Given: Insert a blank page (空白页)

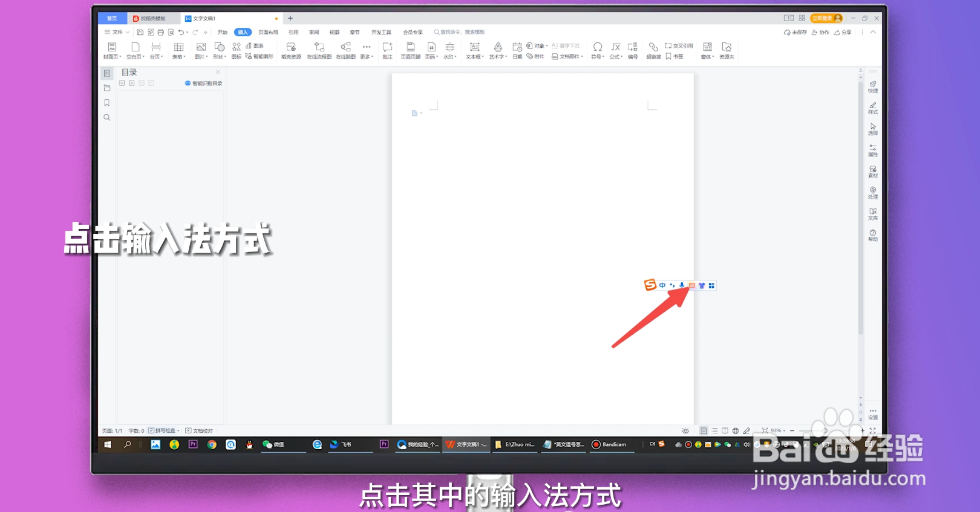Looking at the screenshot, I should 136,51.
